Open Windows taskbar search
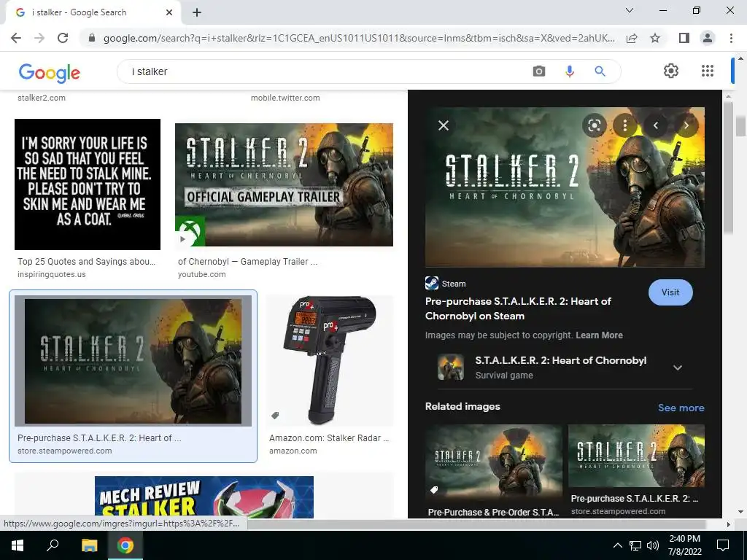Image resolution: width=747 pixels, height=560 pixels. 53,545
